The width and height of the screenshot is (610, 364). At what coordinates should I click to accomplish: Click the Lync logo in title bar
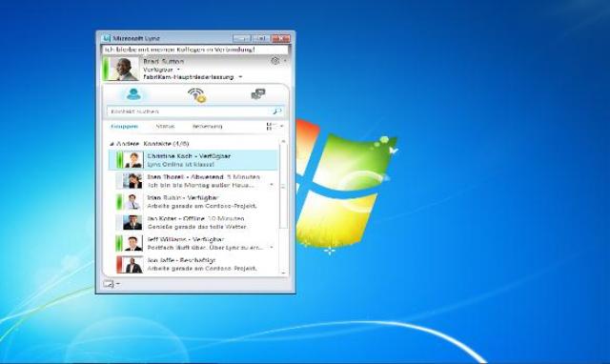point(107,38)
